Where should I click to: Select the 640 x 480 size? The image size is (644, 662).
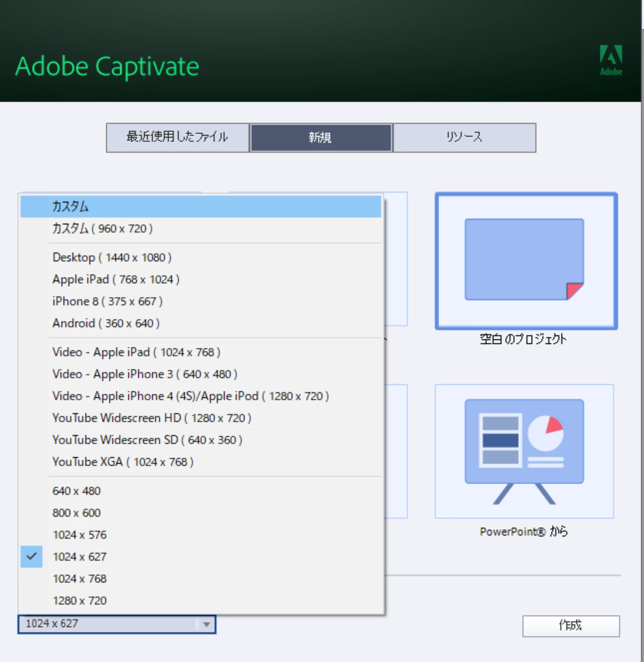coord(201,491)
